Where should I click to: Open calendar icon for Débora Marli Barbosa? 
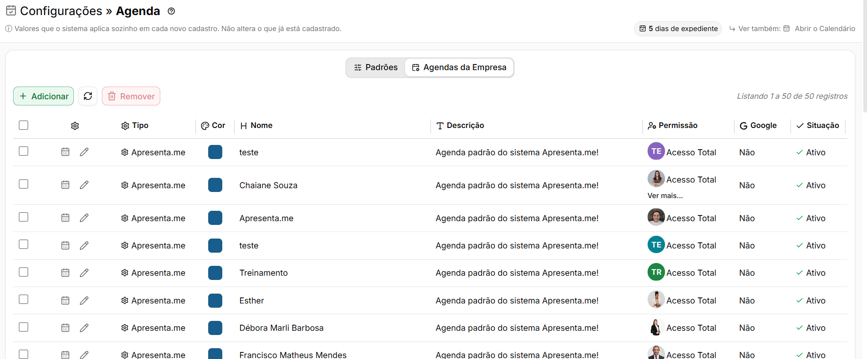pos(65,327)
